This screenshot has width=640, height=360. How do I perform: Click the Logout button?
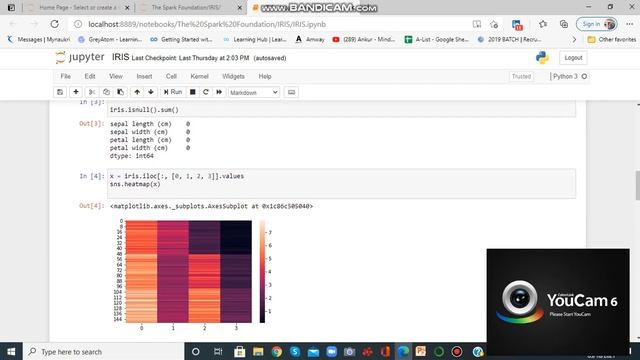(573, 58)
